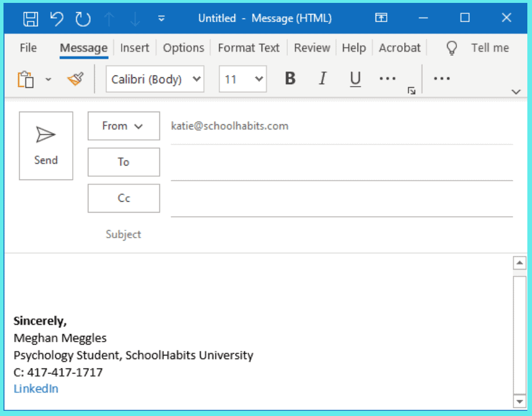Open the Options tab
This screenshot has width=532, height=416.
point(183,48)
